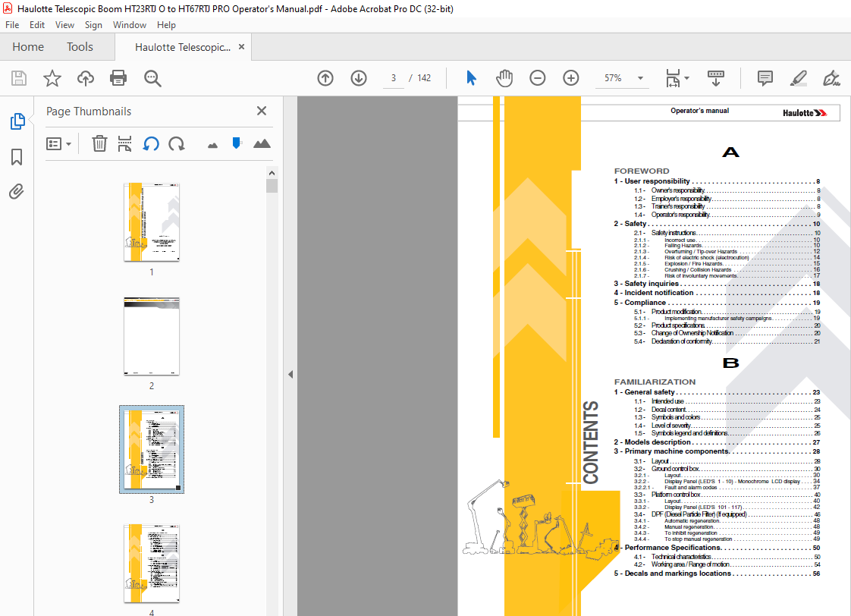Select the Highlight text pen tool
Image resolution: width=851 pixels, height=616 pixels.
tap(798, 78)
